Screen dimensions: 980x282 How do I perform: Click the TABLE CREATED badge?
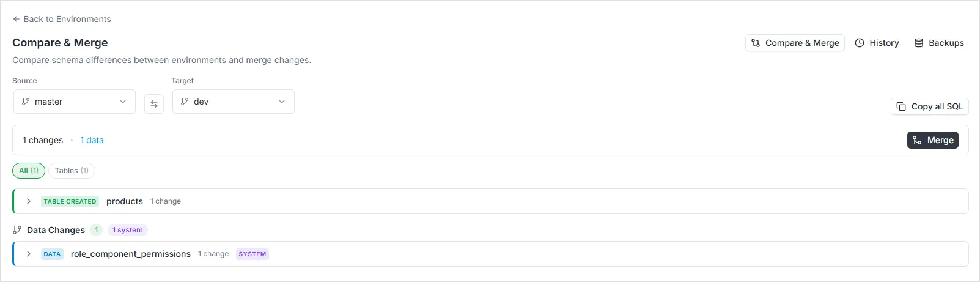click(x=70, y=201)
